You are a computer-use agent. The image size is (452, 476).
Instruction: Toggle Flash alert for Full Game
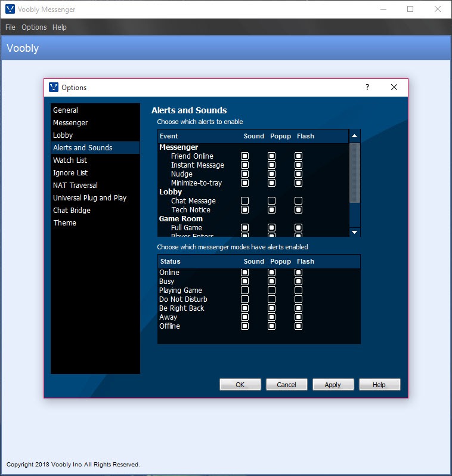(298, 228)
